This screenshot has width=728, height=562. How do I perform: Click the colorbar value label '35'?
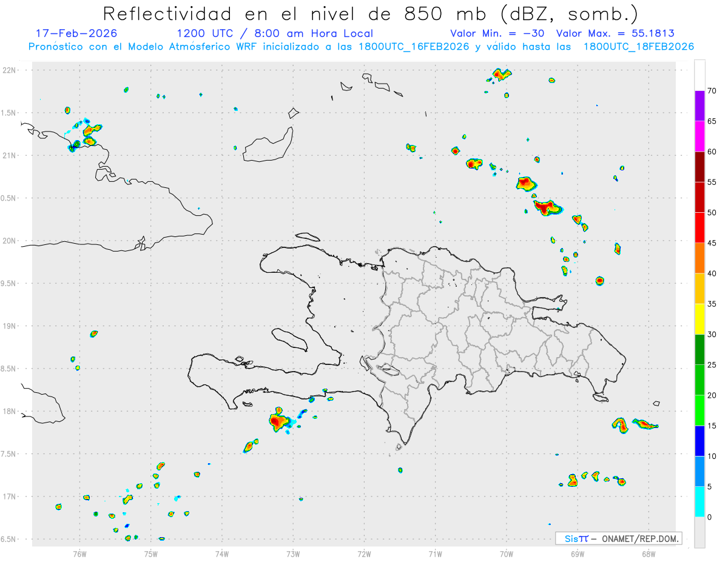click(712, 304)
